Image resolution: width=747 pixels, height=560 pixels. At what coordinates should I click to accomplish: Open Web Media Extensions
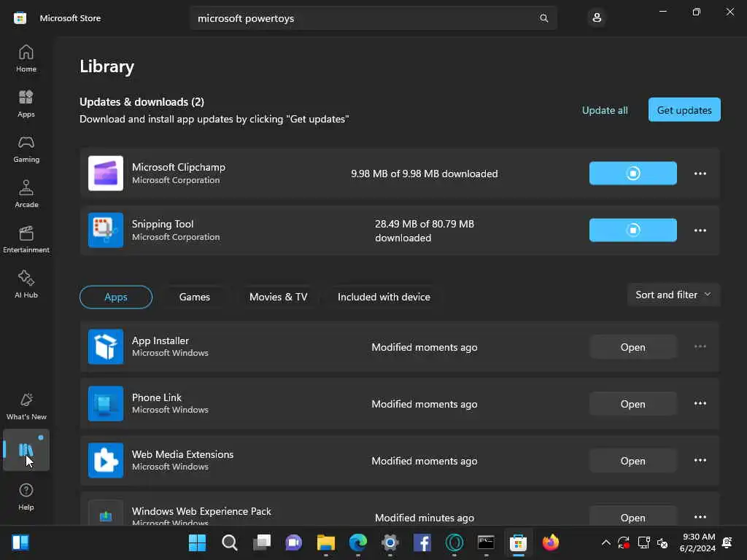point(632,461)
